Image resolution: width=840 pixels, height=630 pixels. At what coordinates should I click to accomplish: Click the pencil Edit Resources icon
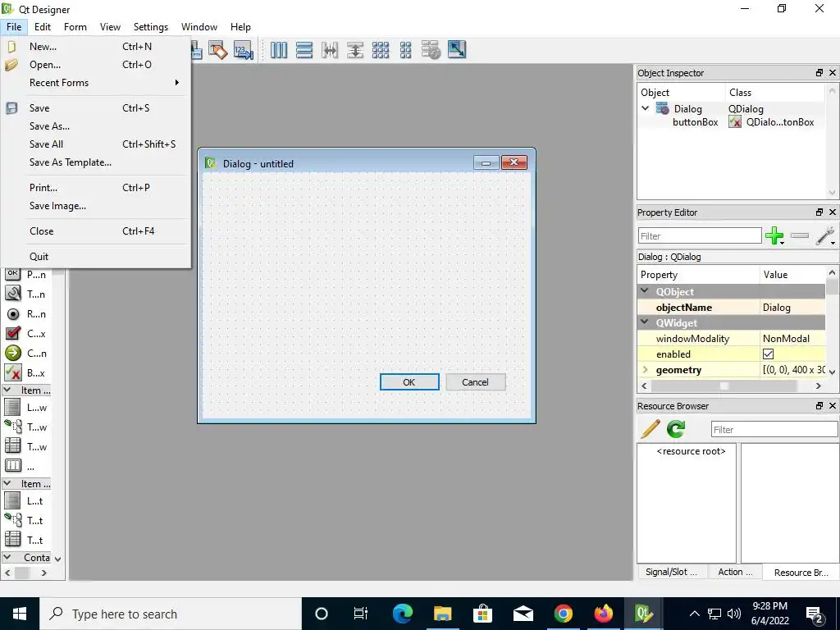point(650,429)
